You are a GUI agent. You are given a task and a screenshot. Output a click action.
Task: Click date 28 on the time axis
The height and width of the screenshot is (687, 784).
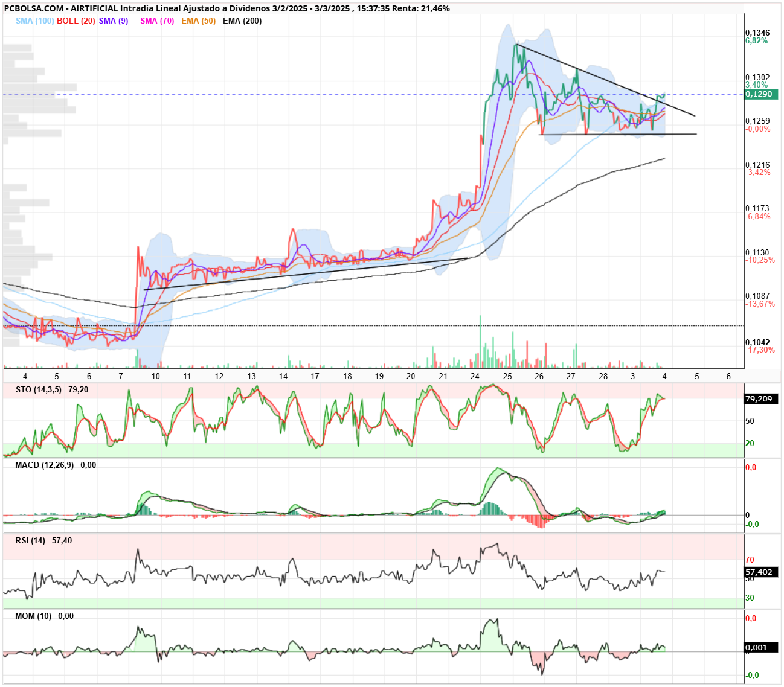pyautogui.click(x=603, y=376)
